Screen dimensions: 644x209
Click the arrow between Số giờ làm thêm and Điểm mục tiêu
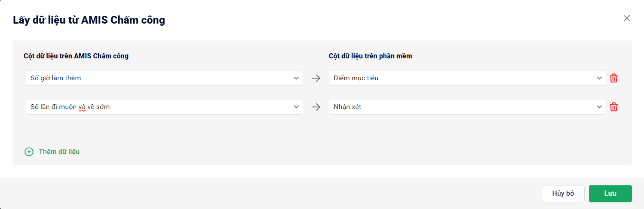(316, 78)
